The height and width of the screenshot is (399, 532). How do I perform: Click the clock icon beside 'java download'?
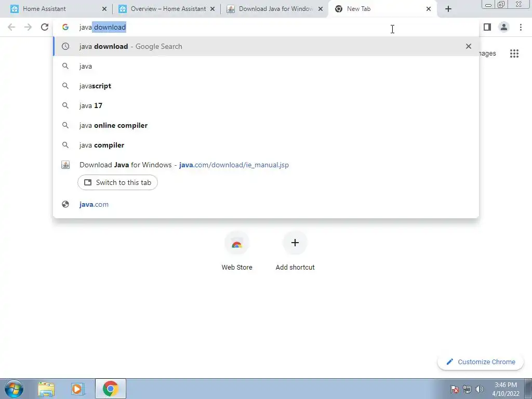(65, 46)
